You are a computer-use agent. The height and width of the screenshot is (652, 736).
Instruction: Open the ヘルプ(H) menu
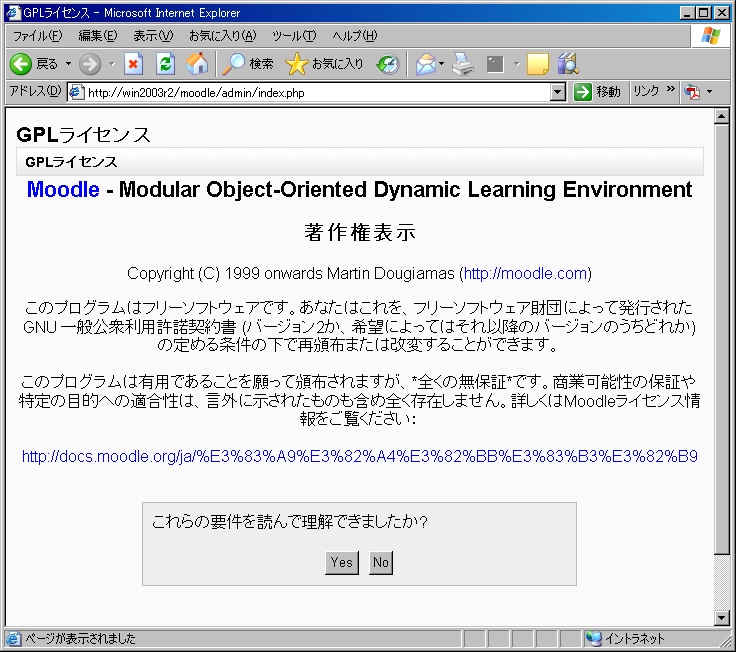(x=355, y=36)
